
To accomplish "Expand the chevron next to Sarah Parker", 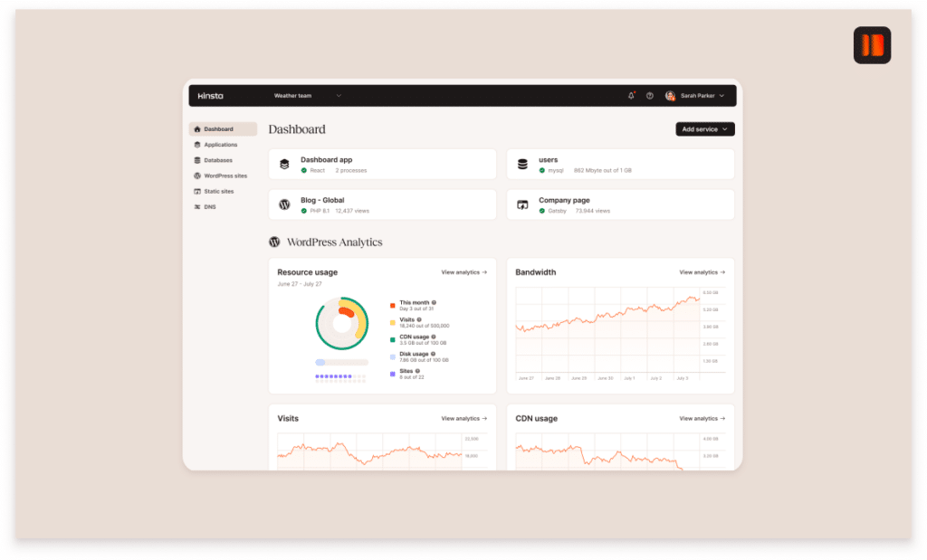I will click(x=722, y=95).
